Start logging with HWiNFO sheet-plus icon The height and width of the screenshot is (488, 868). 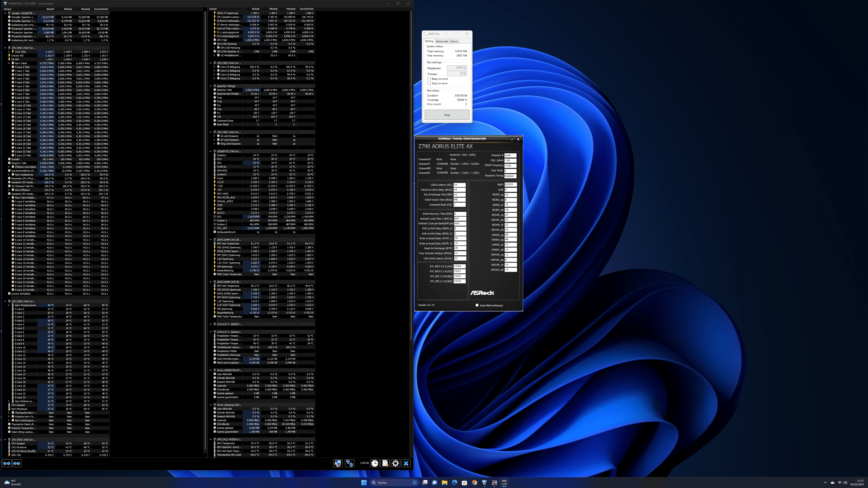(385, 463)
